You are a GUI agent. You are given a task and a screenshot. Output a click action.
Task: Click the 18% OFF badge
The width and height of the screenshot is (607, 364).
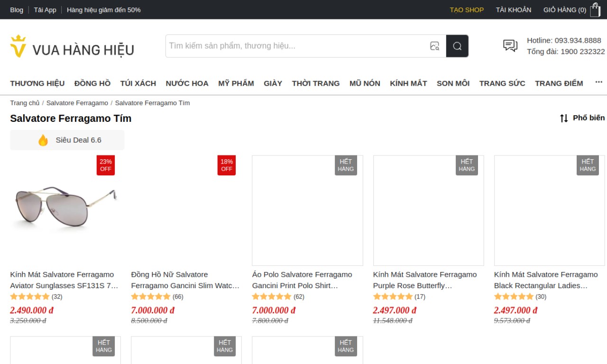(x=227, y=165)
